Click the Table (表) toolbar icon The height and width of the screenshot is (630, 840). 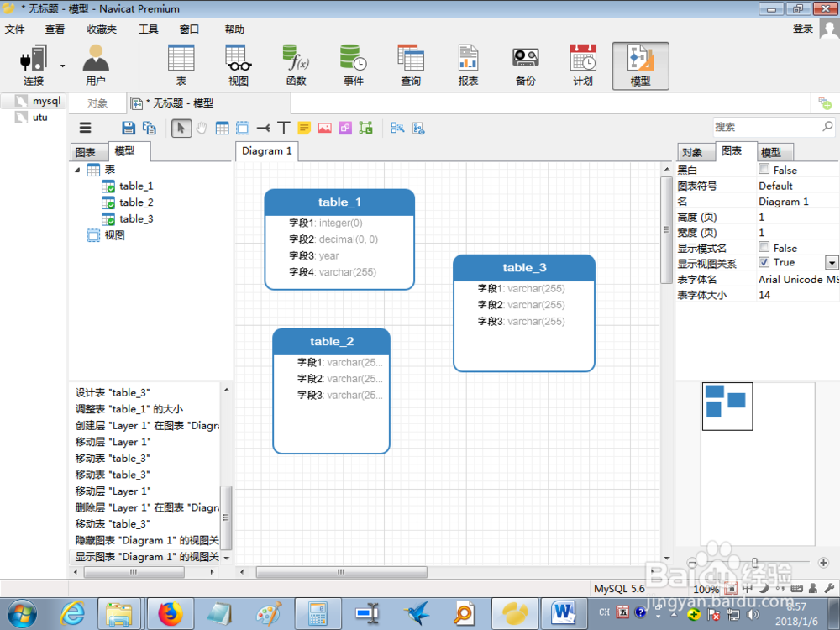[181, 66]
